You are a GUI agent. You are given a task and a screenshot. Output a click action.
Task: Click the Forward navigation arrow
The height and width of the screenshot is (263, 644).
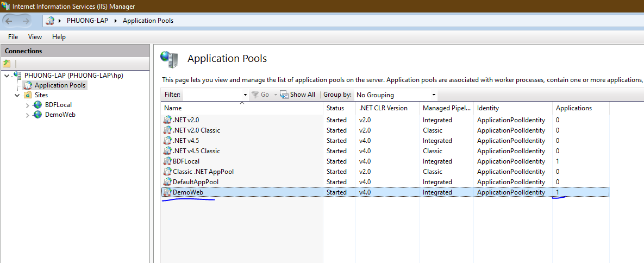26,21
